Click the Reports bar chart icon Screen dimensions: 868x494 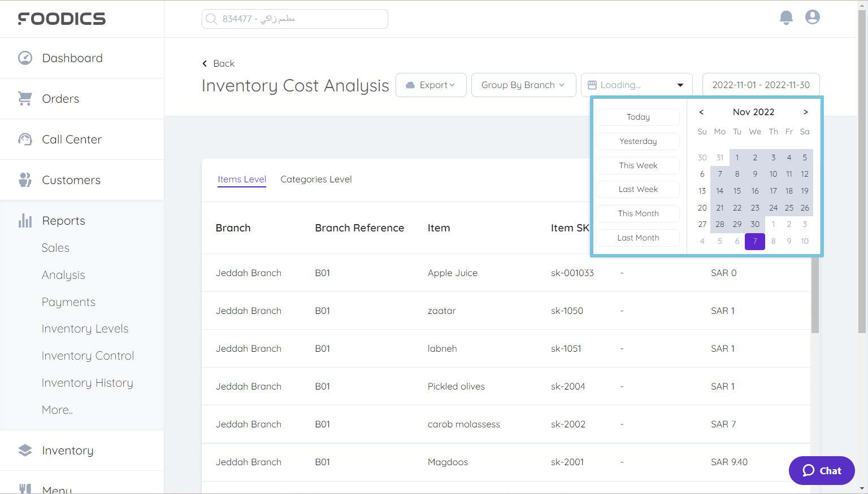[x=25, y=221]
